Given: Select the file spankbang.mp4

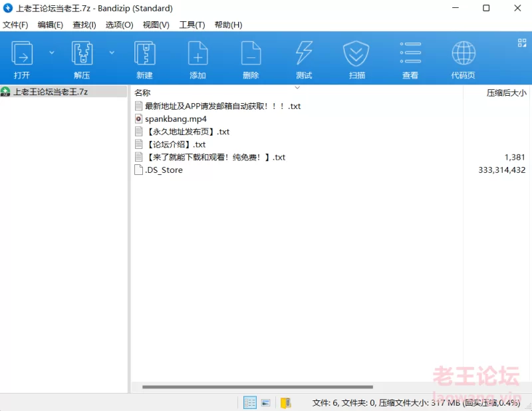Looking at the screenshot, I should click(x=176, y=119).
